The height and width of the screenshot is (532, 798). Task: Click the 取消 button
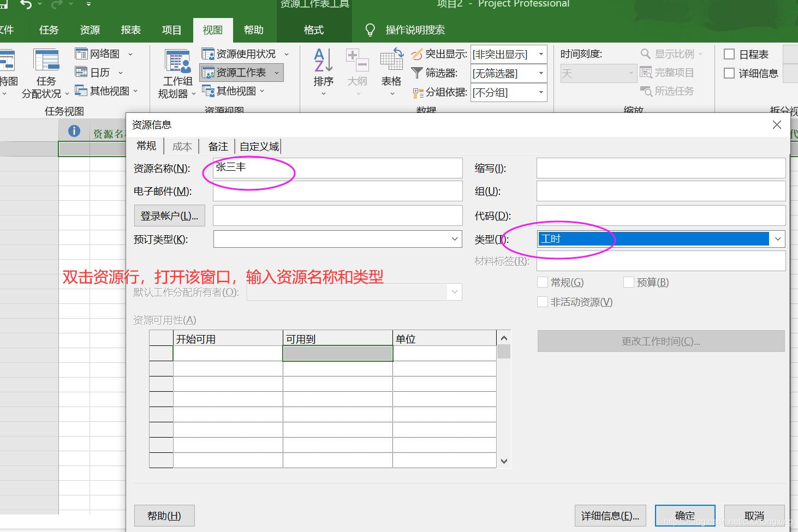[754, 516]
